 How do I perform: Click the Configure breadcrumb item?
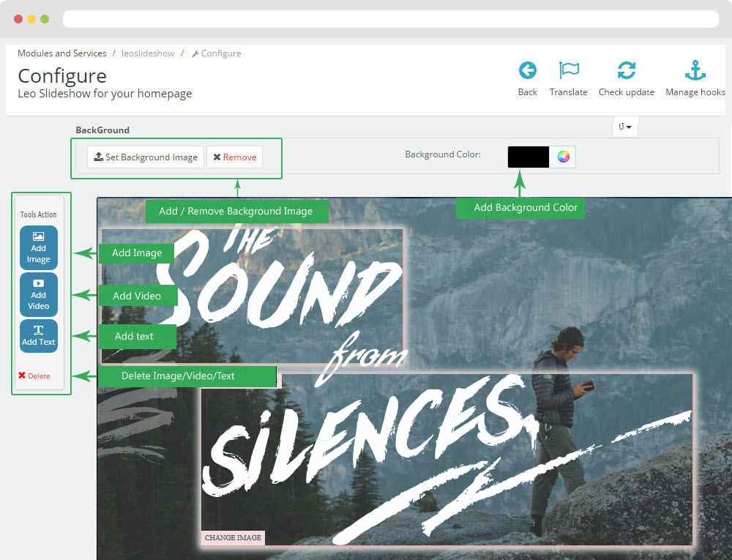click(217, 53)
